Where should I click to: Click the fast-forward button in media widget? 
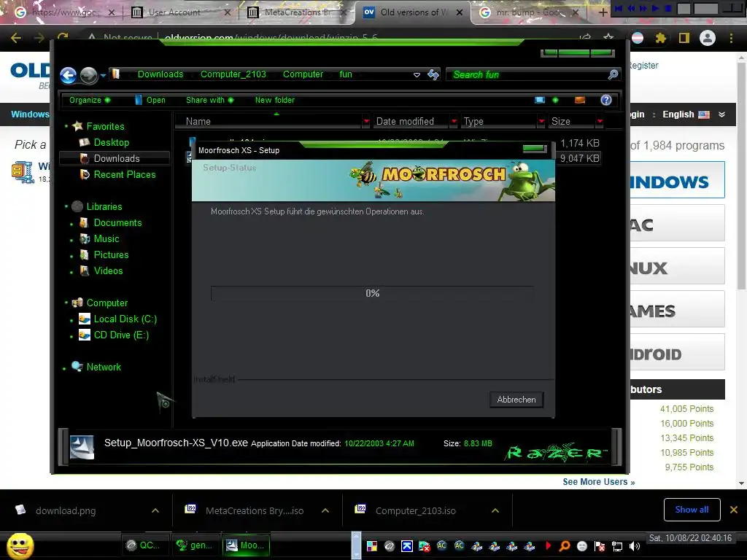click(x=643, y=8)
